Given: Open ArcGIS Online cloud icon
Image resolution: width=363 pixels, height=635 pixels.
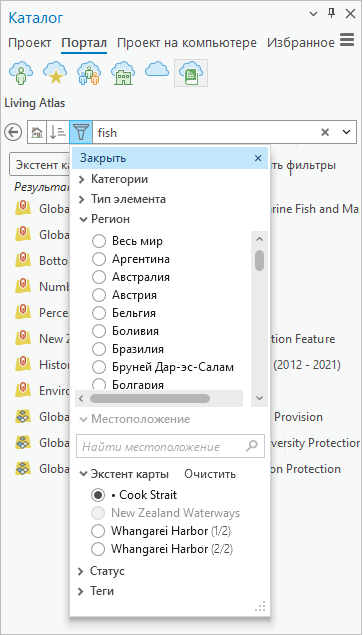Looking at the screenshot, I should pyautogui.click(x=157, y=70).
